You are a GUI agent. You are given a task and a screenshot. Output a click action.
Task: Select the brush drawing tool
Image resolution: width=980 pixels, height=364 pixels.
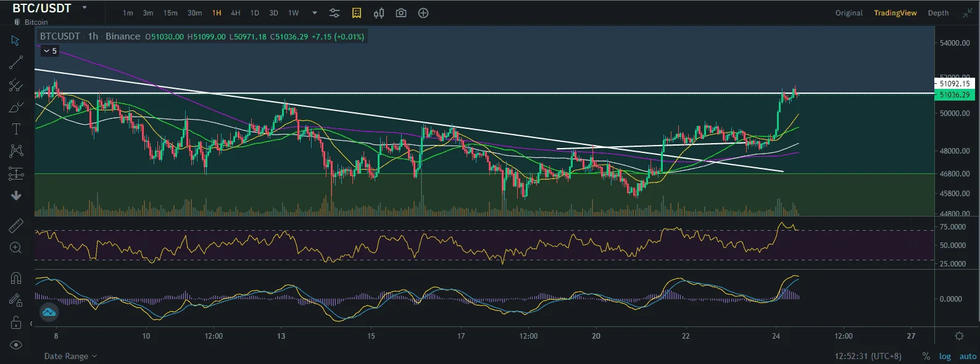click(x=15, y=107)
